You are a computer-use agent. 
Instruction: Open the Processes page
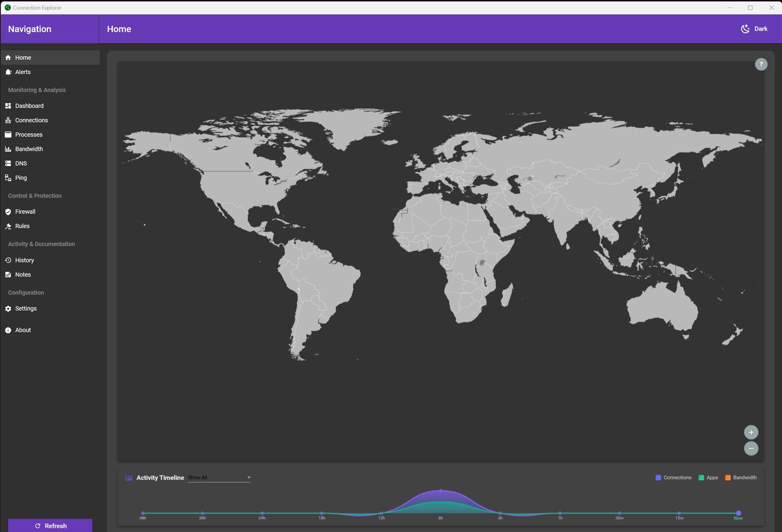(x=29, y=135)
